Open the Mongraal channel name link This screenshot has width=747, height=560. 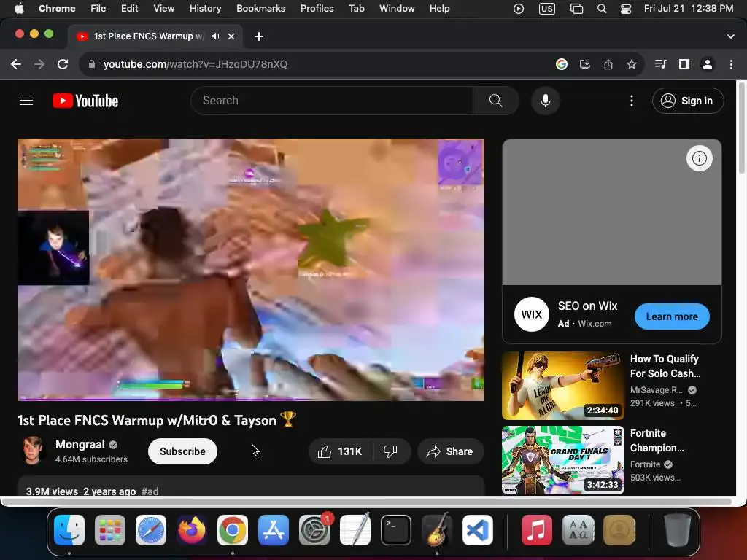[80, 444]
